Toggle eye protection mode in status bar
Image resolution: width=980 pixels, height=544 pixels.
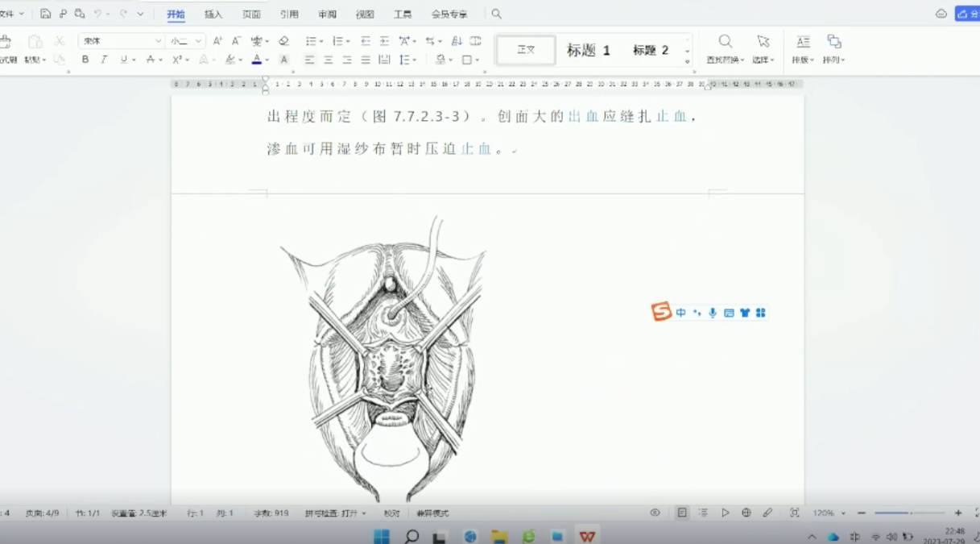tap(655, 513)
